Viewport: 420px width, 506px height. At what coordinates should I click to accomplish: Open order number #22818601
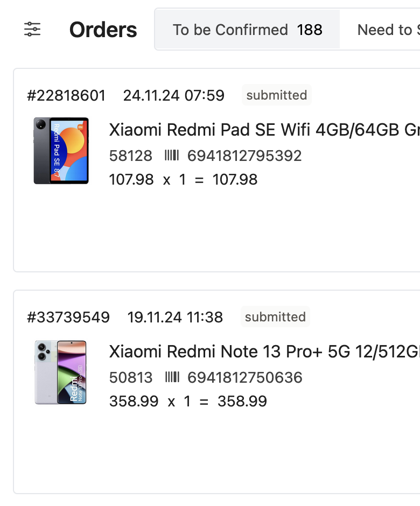(x=66, y=95)
